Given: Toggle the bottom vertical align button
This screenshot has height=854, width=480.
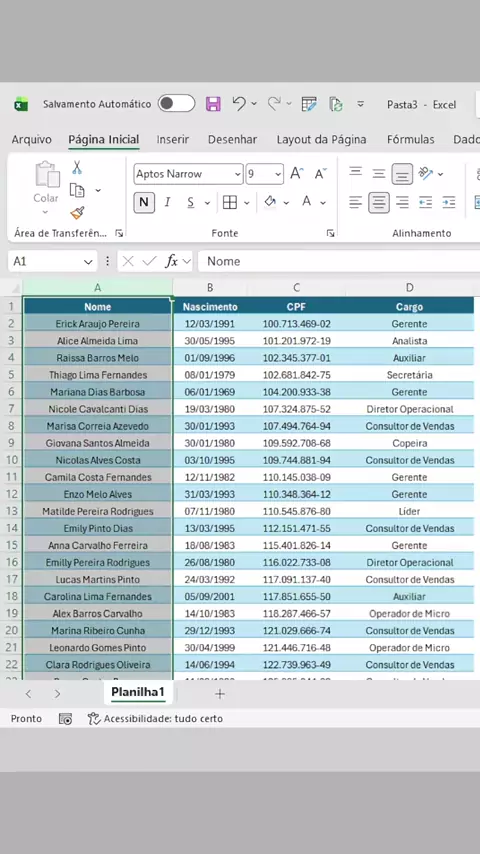Looking at the screenshot, I should click(402, 174).
